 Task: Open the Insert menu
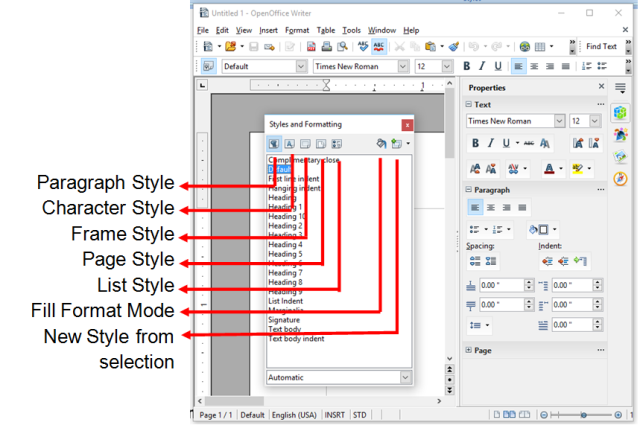click(268, 30)
